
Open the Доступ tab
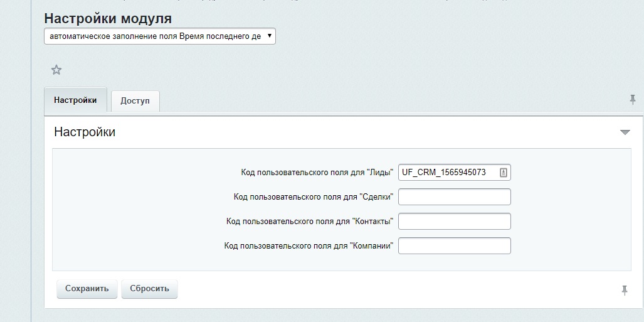pyautogui.click(x=135, y=101)
